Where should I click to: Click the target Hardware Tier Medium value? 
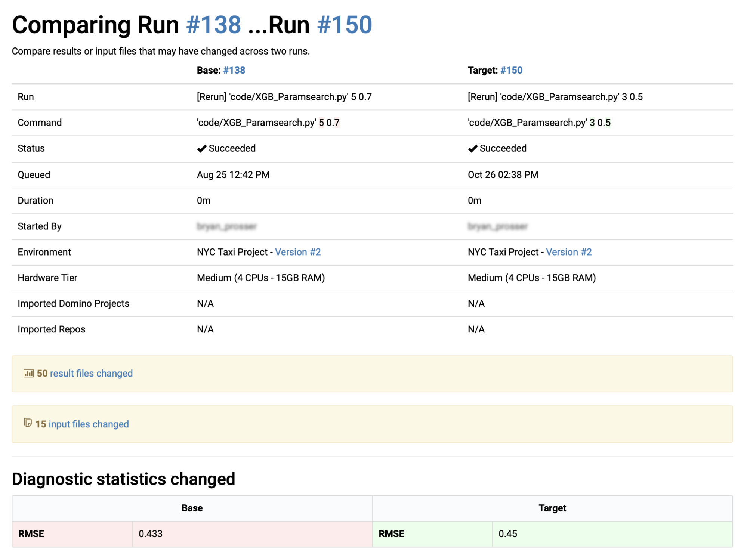pos(532,278)
